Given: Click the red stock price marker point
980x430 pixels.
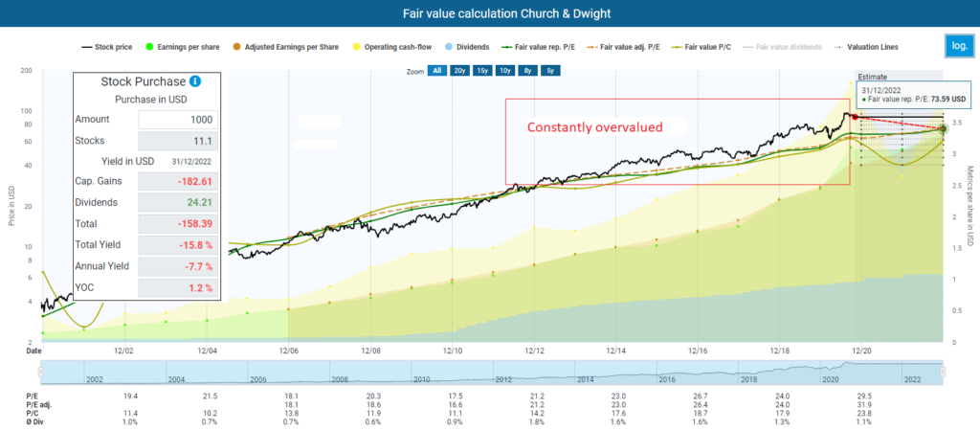Looking at the screenshot, I should (855, 117).
